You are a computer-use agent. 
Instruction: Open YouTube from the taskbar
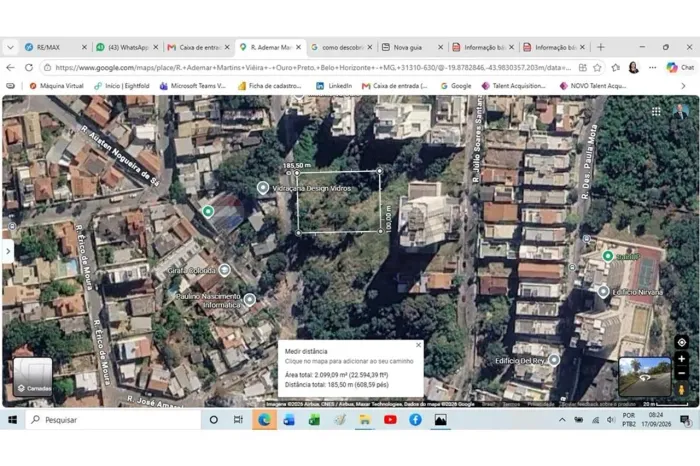pos(390,420)
